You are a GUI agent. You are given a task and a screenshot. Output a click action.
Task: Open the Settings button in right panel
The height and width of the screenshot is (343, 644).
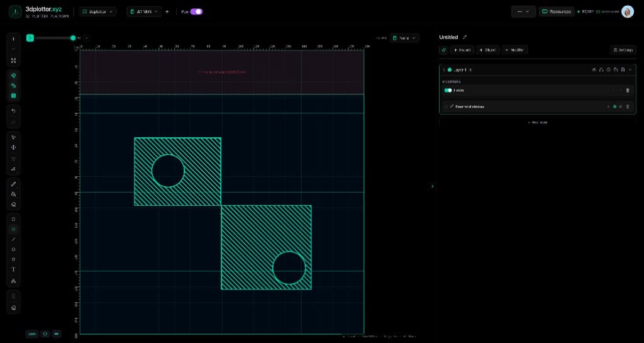click(x=623, y=50)
